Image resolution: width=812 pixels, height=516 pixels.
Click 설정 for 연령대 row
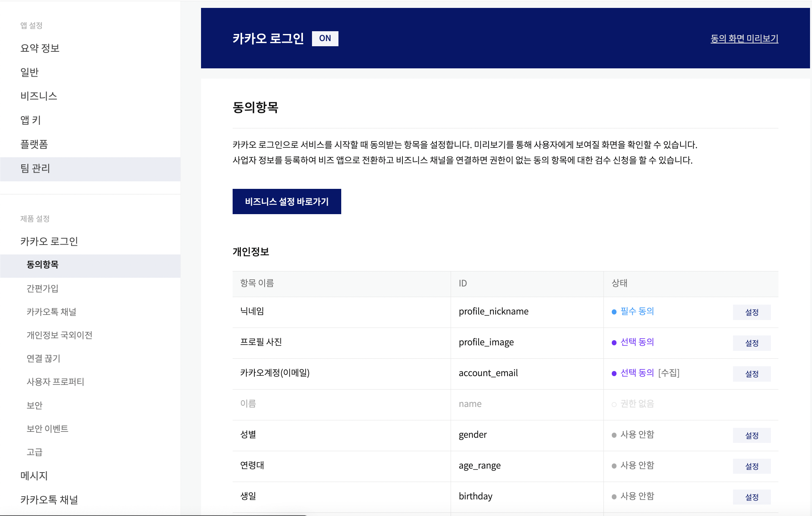[x=752, y=466]
